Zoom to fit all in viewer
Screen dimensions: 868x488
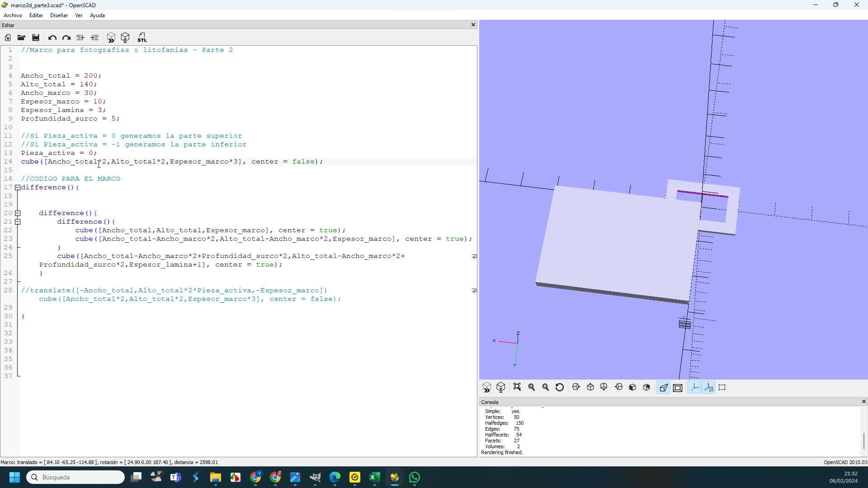[517, 387]
